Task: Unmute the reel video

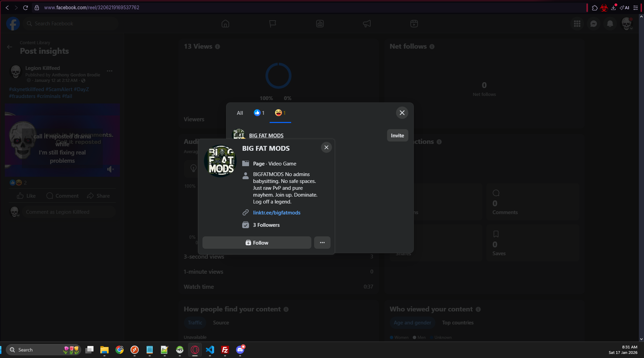Action: click(x=110, y=169)
